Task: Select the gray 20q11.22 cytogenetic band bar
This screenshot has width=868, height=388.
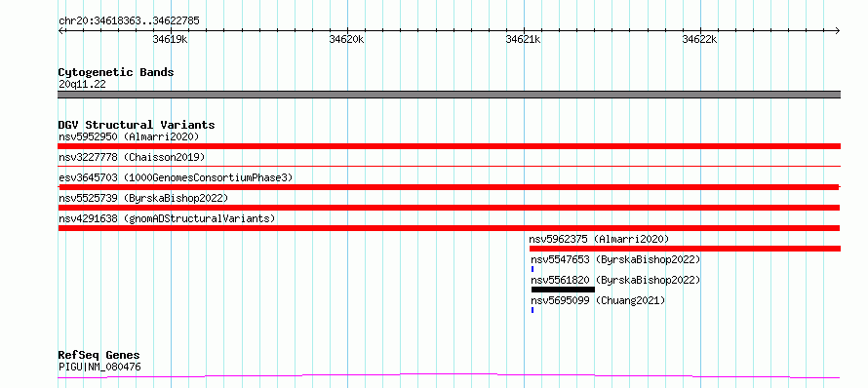Action: pos(449,95)
